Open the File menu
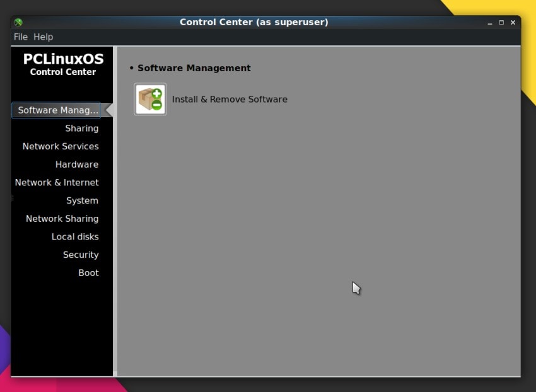536x392 pixels. (x=21, y=37)
